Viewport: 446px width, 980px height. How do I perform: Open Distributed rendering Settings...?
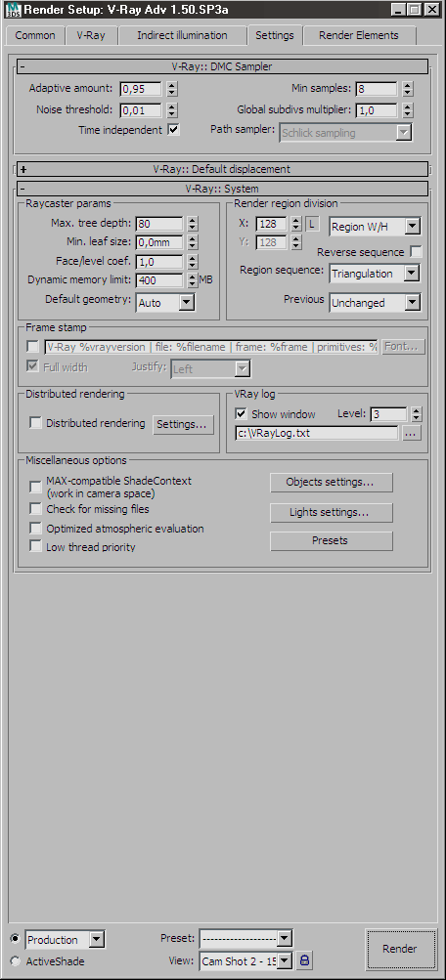pos(181,424)
